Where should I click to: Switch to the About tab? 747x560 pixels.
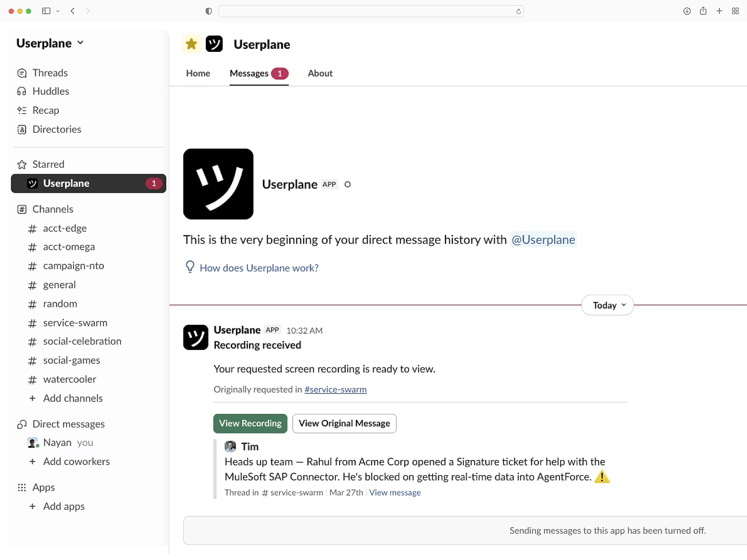click(x=320, y=73)
